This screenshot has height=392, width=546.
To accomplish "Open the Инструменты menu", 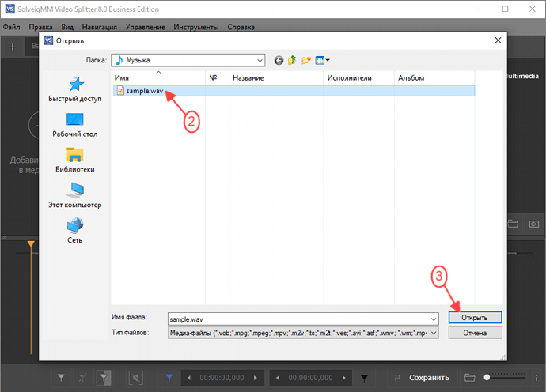I will tap(196, 27).
